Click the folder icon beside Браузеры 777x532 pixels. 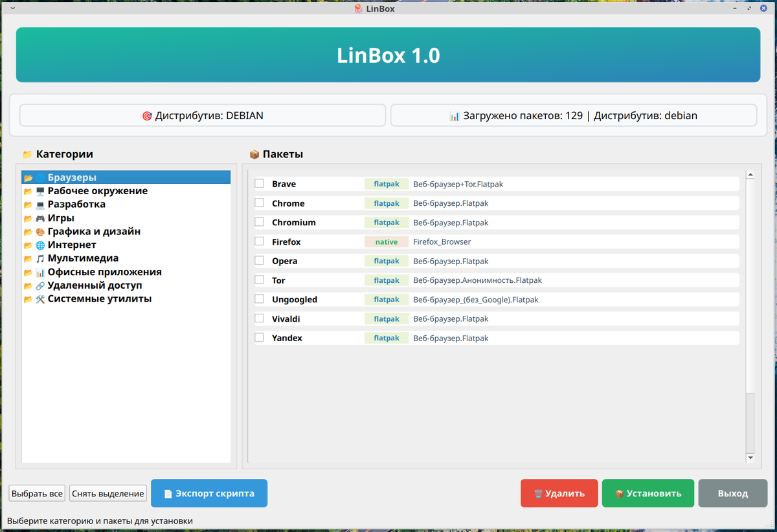[28, 177]
